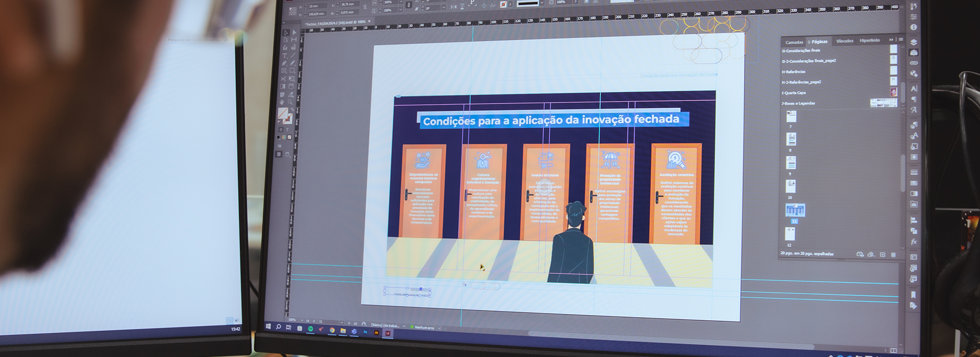Open the Effects fx panel
Viewport: 980px width, 357px height.
(x=914, y=242)
